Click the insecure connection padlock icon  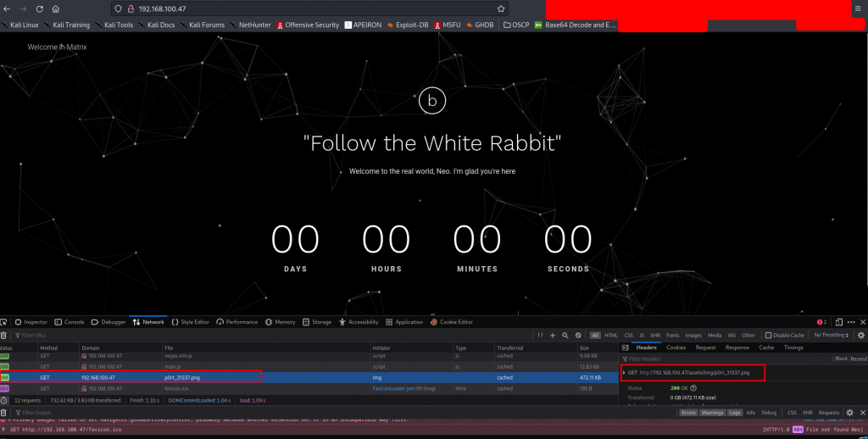[x=131, y=8]
